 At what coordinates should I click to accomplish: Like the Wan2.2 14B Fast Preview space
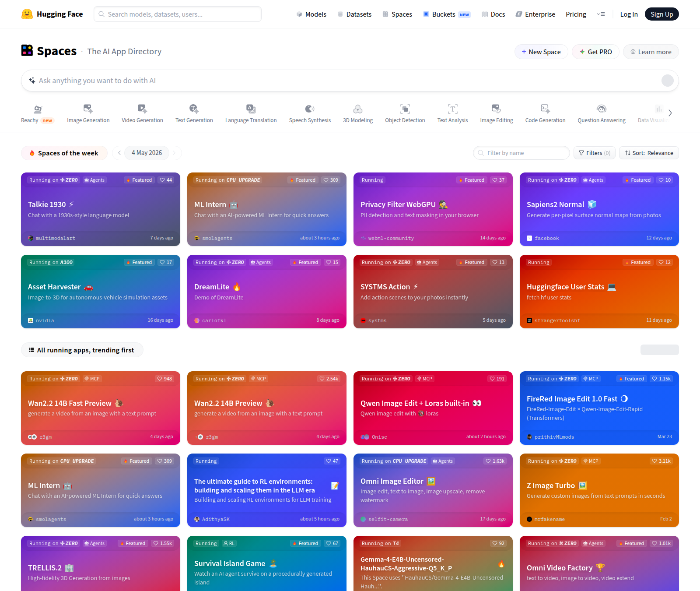(164, 379)
